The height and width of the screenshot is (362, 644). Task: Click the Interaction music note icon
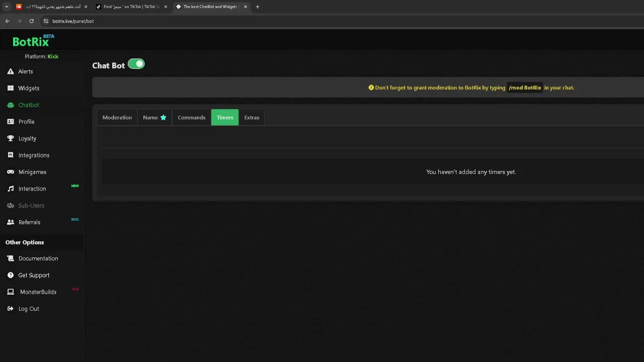click(11, 189)
